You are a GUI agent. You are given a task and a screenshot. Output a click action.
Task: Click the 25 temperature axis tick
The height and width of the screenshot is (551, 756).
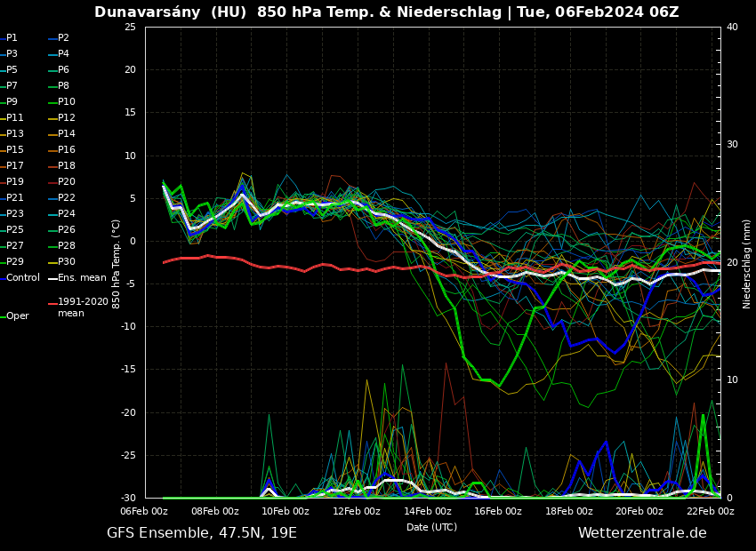tap(130, 28)
